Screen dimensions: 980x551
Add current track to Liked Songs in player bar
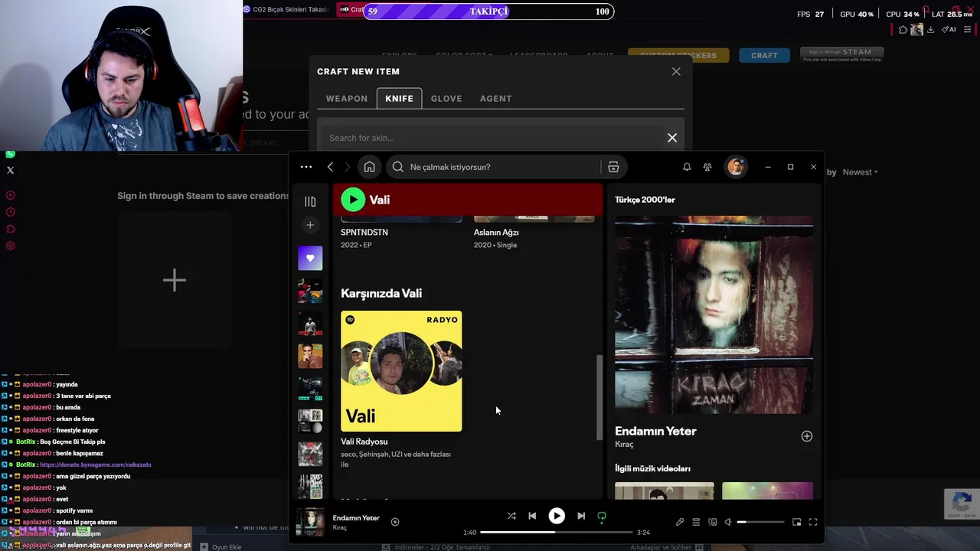[x=395, y=522]
